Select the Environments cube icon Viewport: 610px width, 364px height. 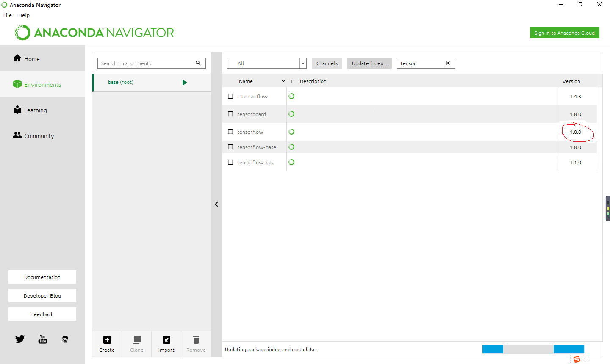tap(17, 84)
